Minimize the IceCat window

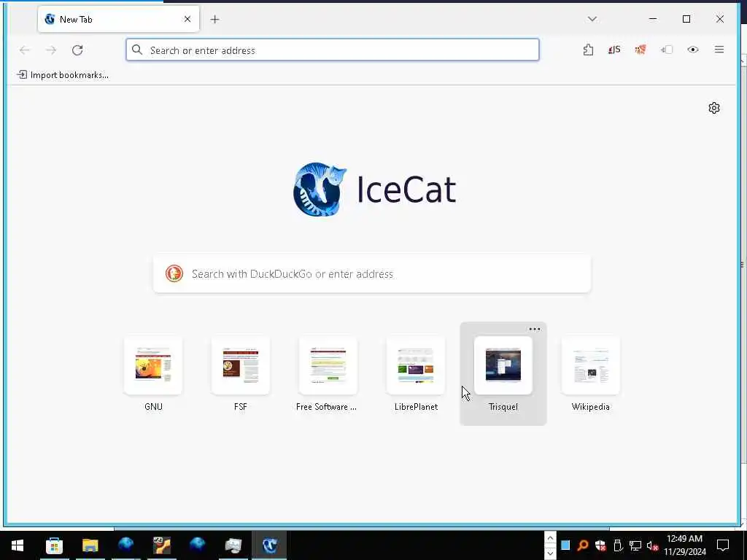click(653, 19)
